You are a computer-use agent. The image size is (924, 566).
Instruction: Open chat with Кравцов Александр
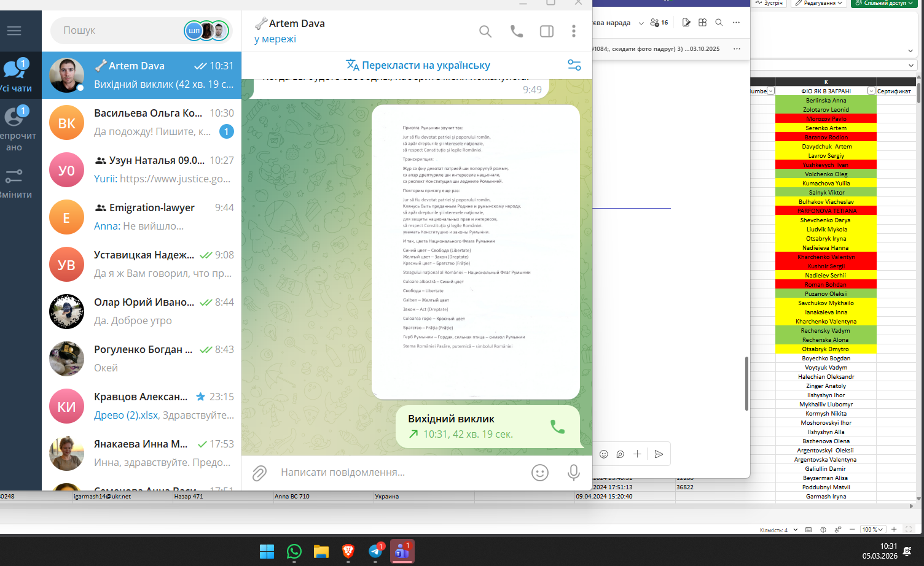pos(141,406)
